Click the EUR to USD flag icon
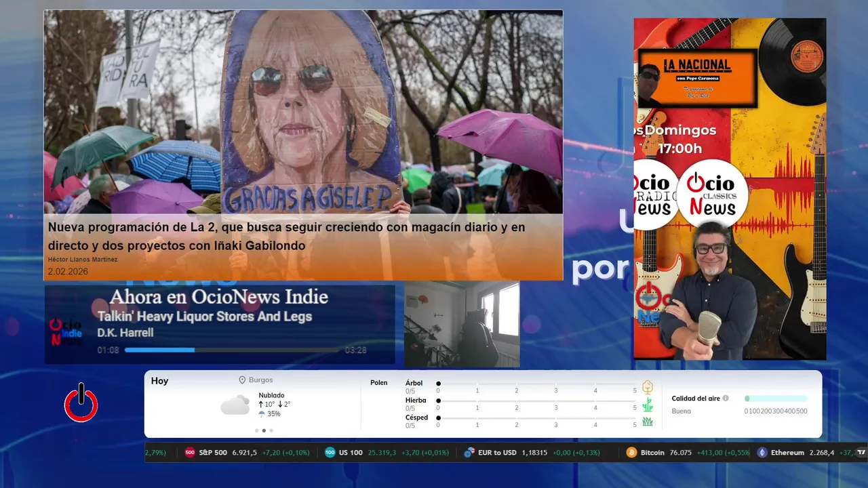The image size is (868, 488). click(469, 452)
